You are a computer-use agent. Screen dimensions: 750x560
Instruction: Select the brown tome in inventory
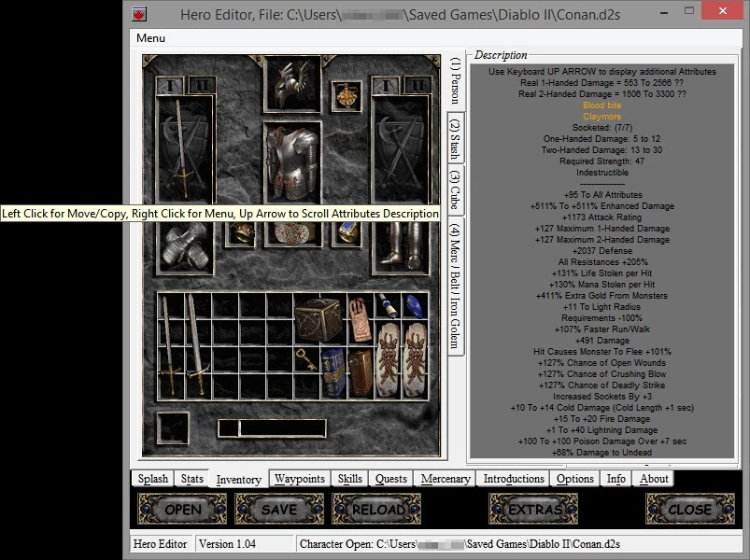click(361, 372)
